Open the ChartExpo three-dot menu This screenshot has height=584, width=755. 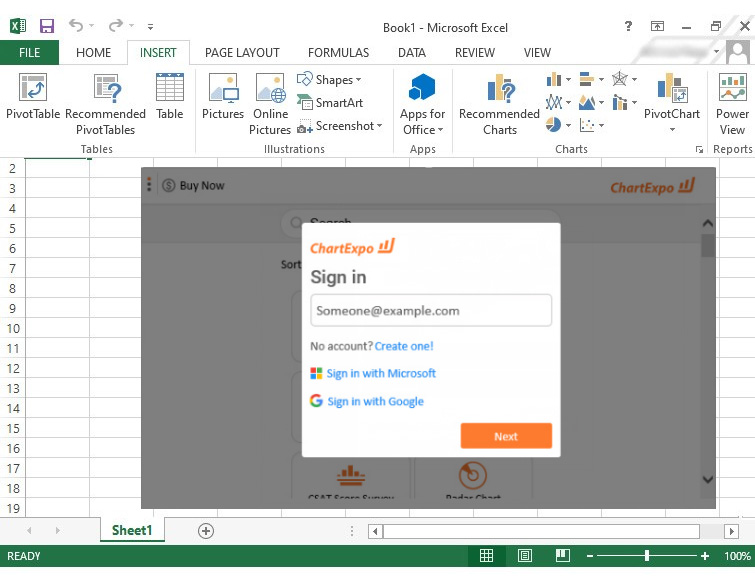pos(149,184)
